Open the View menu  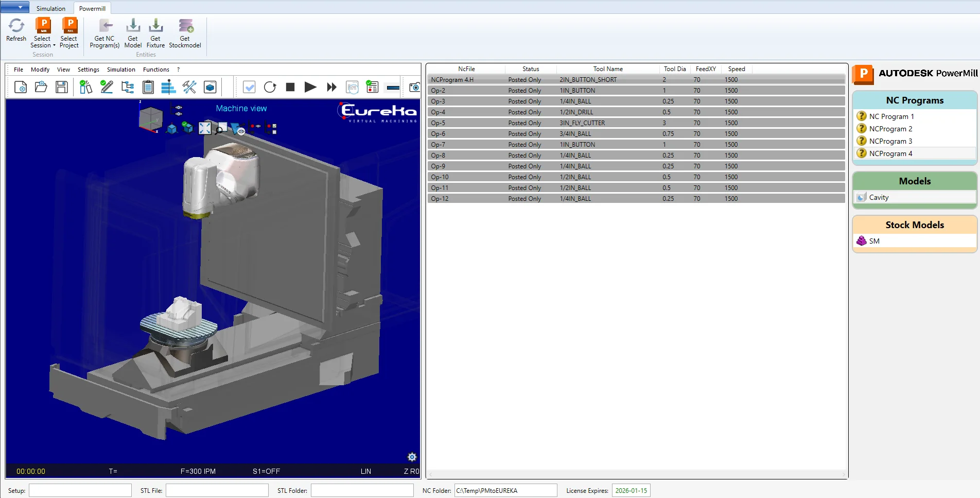click(63, 70)
